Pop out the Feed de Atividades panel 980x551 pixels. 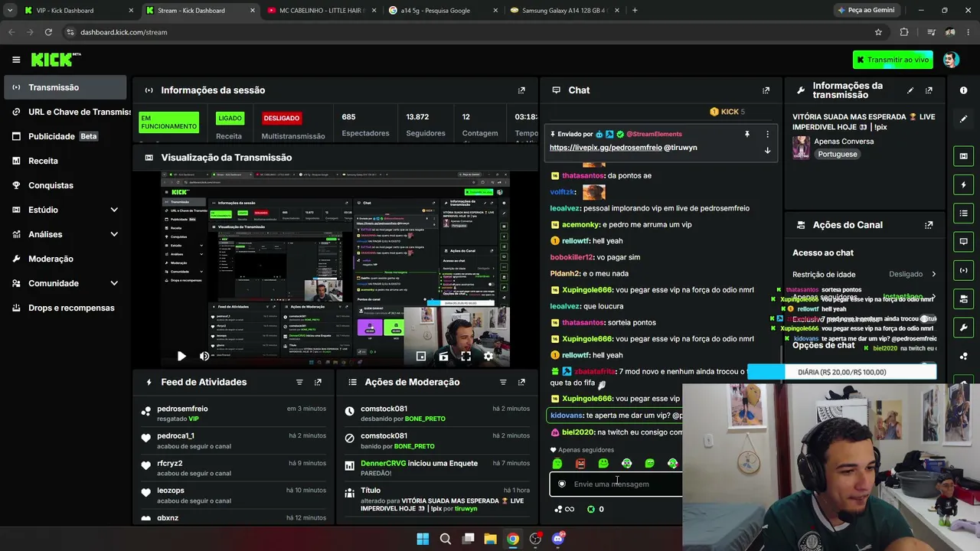point(318,382)
